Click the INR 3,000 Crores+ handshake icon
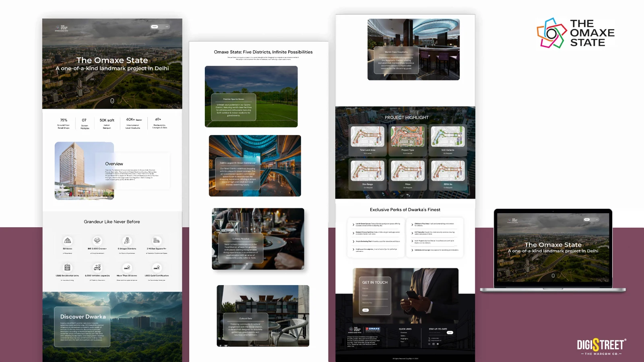 point(97,241)
